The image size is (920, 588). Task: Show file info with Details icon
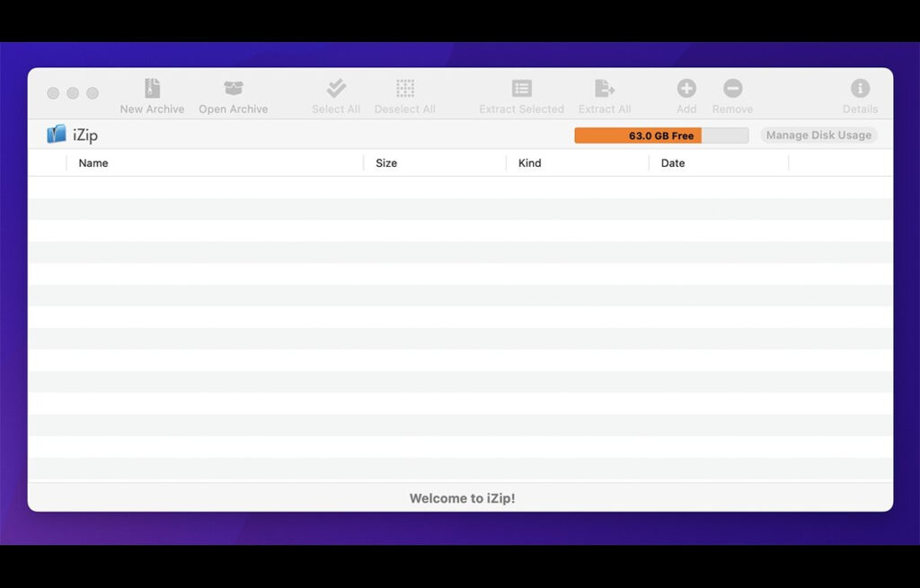coord(860,89)
